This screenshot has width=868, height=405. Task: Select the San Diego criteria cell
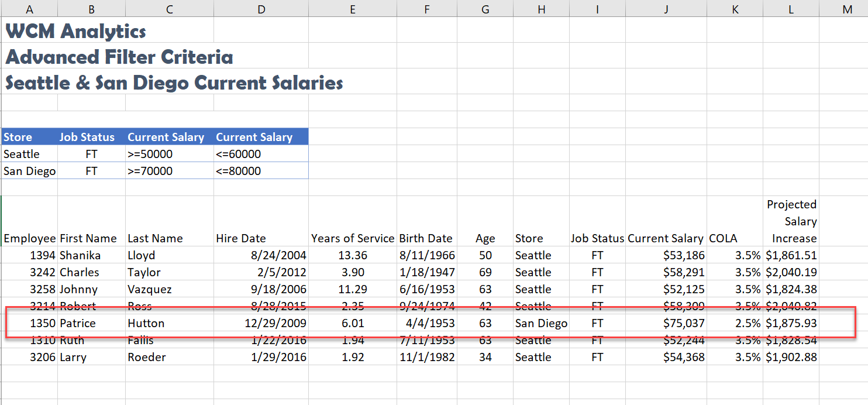coord(29,171)
